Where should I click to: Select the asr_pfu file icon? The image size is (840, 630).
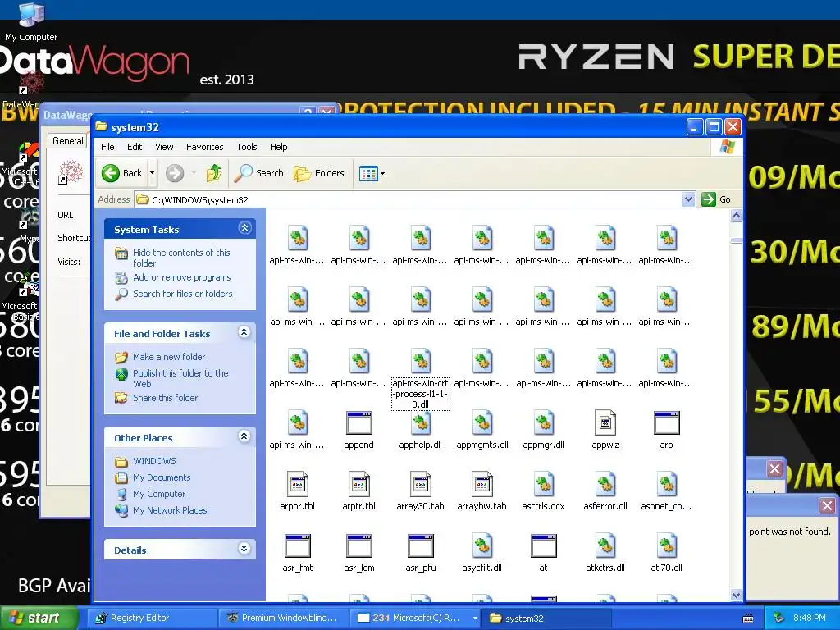[x=421, y=546]
